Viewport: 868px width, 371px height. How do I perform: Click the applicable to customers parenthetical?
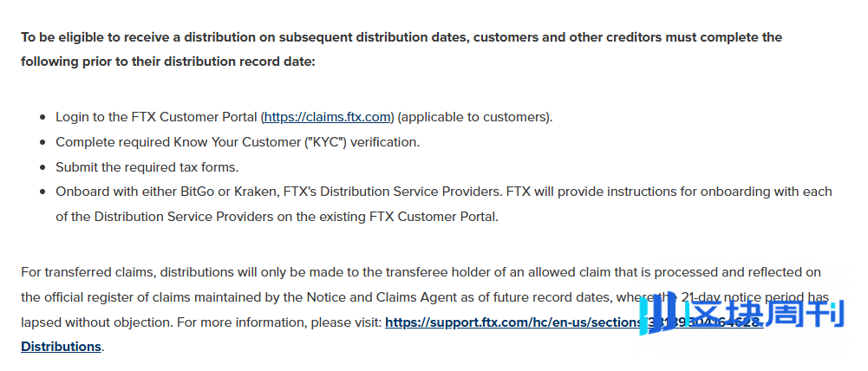(475, 117)
